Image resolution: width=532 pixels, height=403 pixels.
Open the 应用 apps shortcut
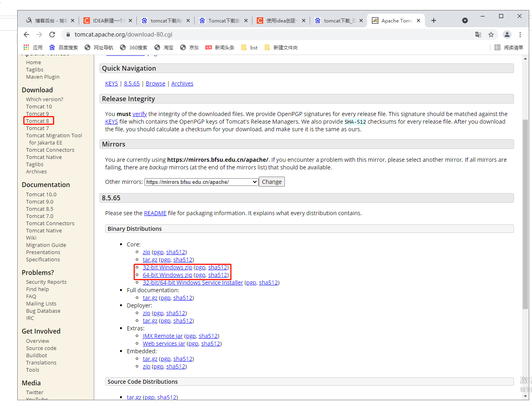click(x=33, y=47)
